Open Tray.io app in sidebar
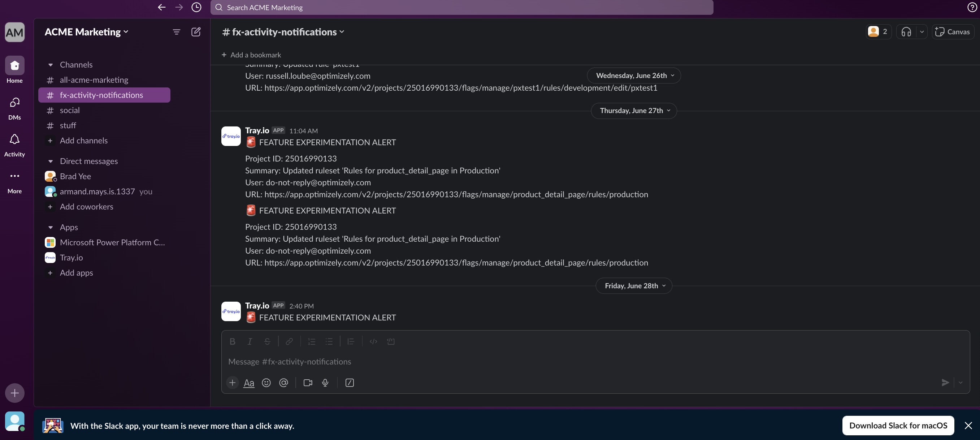 [104, 258]
